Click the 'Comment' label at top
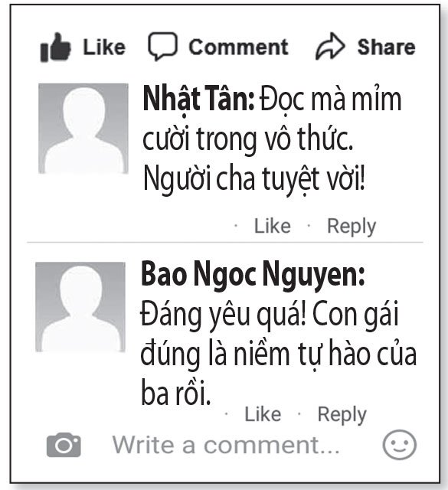The image size is (448, 490). 238,47
